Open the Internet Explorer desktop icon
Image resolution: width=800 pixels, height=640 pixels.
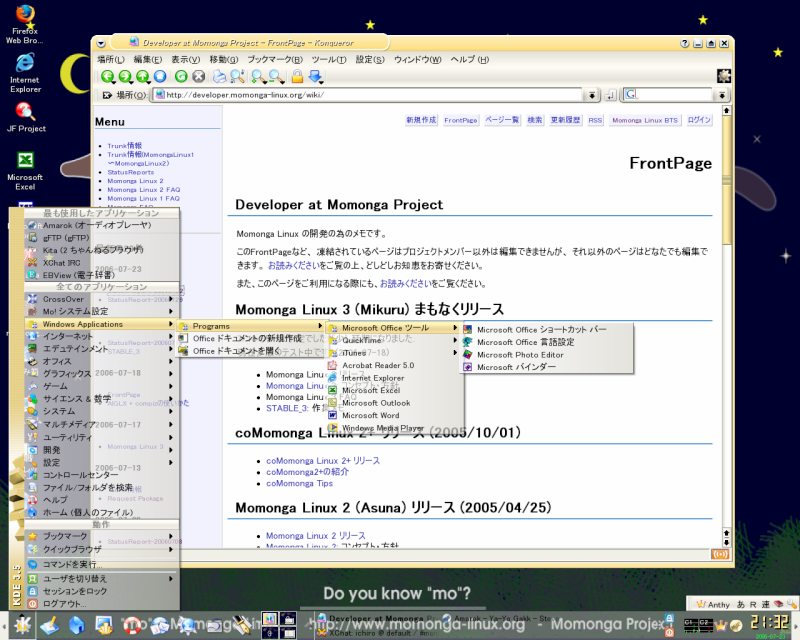pos(25,73)
